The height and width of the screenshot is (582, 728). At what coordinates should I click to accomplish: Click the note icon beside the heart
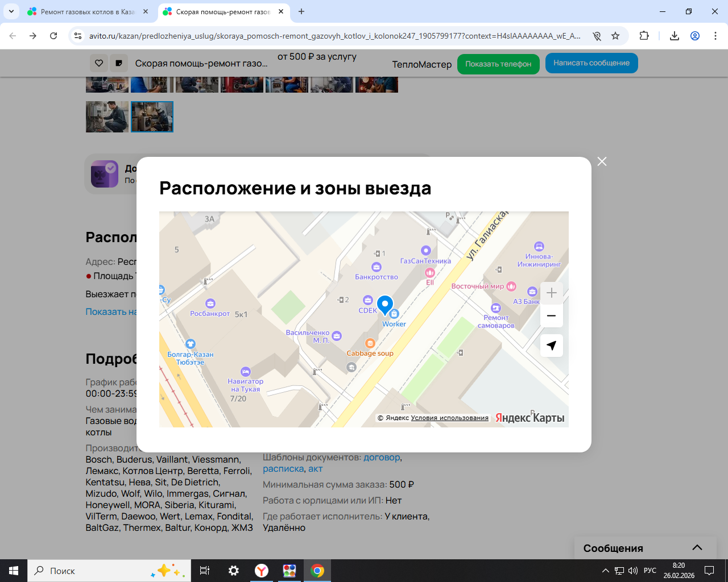[x=118, y=63]
